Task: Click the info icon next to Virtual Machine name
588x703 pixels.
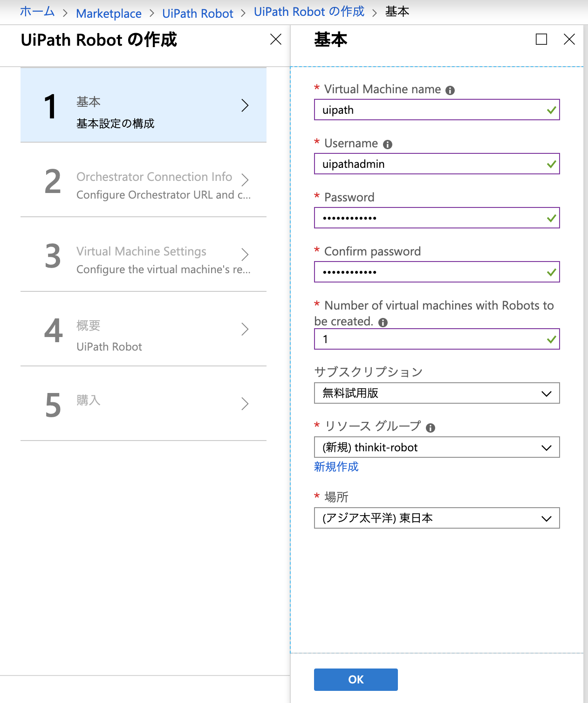Action: pyautogui.click(x=450, y=90)
